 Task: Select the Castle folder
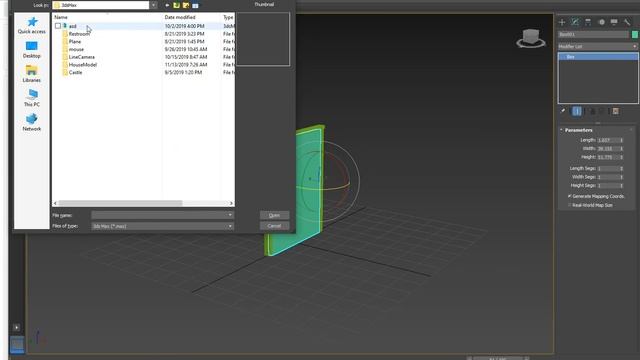[x=75, y=73]
